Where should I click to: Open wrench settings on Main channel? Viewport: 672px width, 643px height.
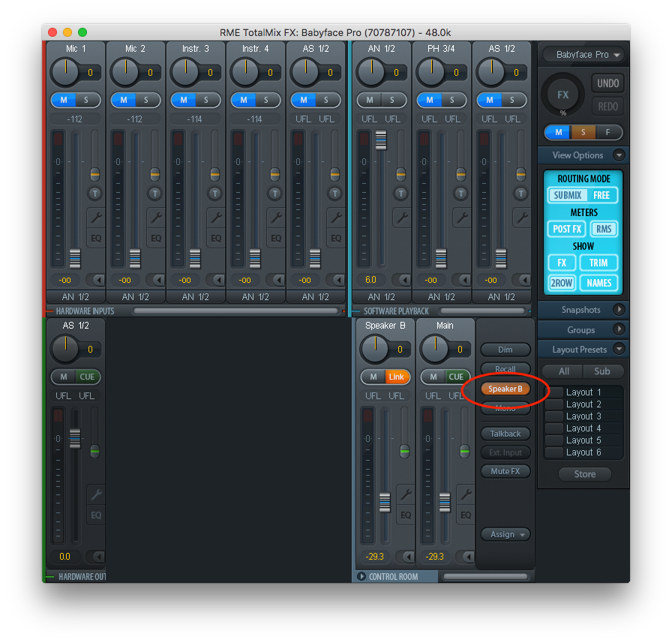[x=466, y=494]
